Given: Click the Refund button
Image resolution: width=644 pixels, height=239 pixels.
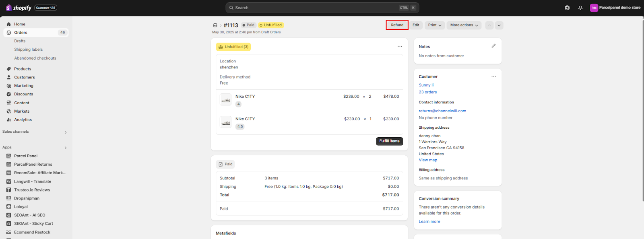Looking at the screenshot, I should (x=397, y=25).
